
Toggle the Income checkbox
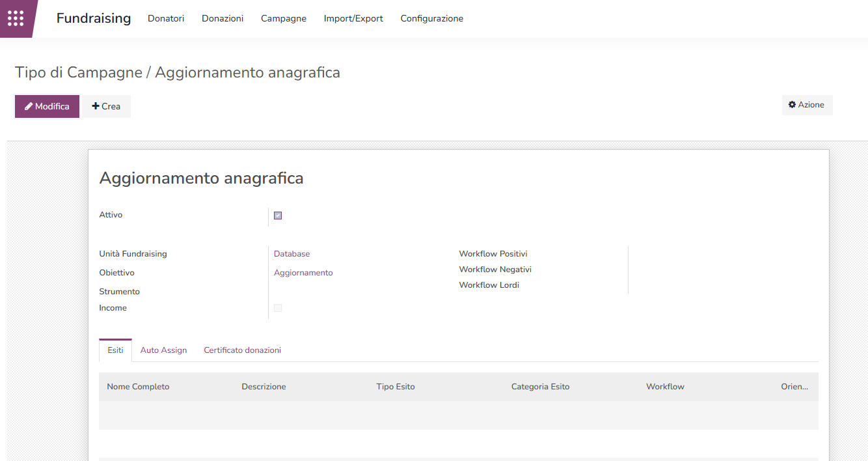click(x=278, y=308)
